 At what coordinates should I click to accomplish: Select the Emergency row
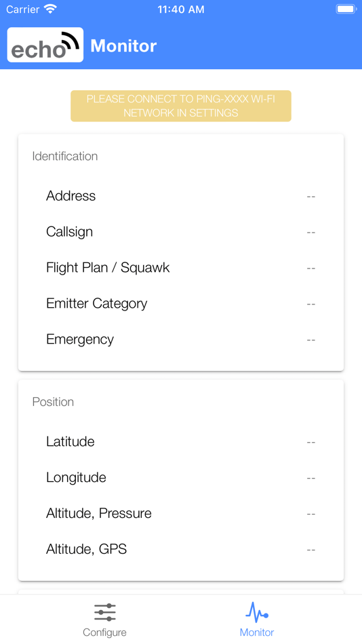point(181,339)
